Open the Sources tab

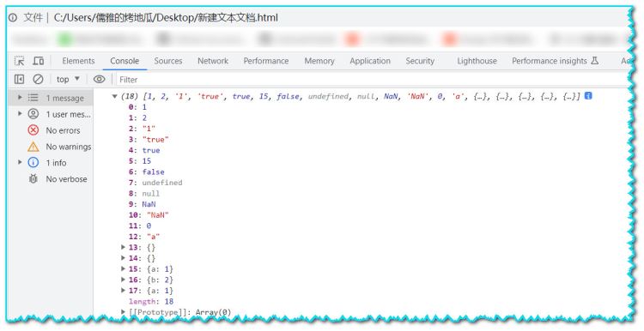click(x=168, y=61)
